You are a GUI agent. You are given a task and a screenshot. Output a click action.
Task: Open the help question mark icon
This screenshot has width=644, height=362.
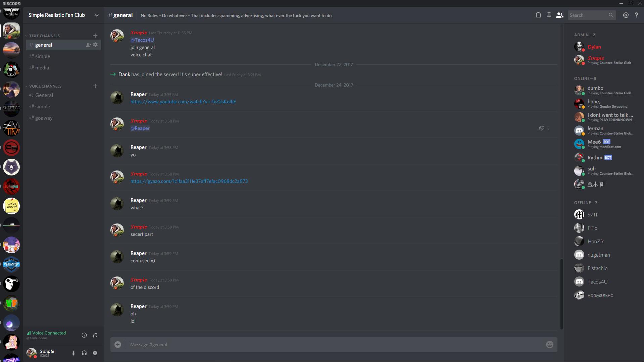[x=636, y=15]
